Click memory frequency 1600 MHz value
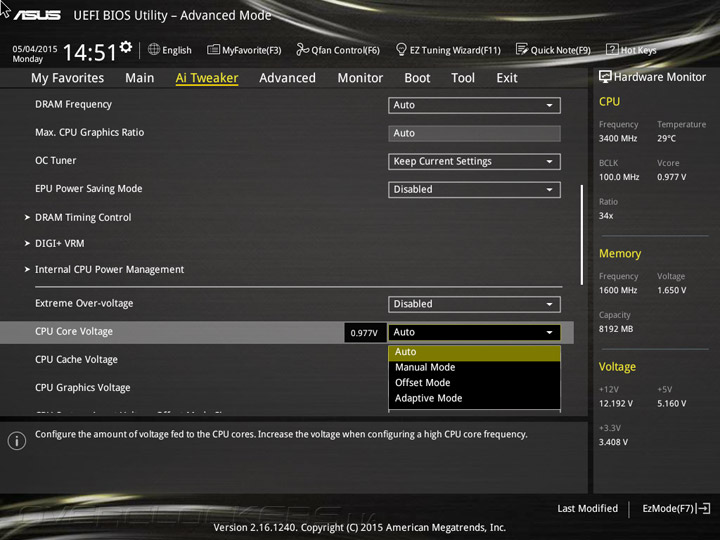This screenshot has height=540, width=720. [x=618, y=291]
